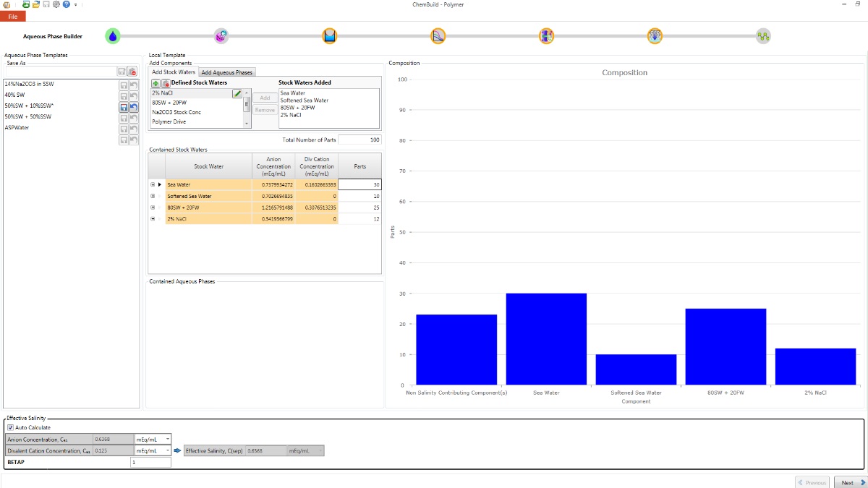Expand the 2% NaCl table row

coord(153,218)
